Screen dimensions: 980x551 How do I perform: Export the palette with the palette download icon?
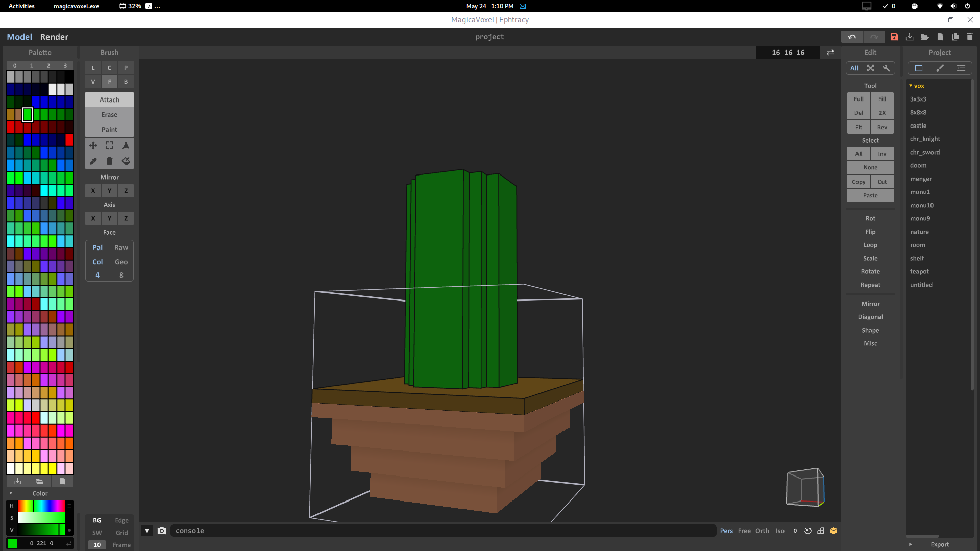pyautogui.click(x=18, y=481)
